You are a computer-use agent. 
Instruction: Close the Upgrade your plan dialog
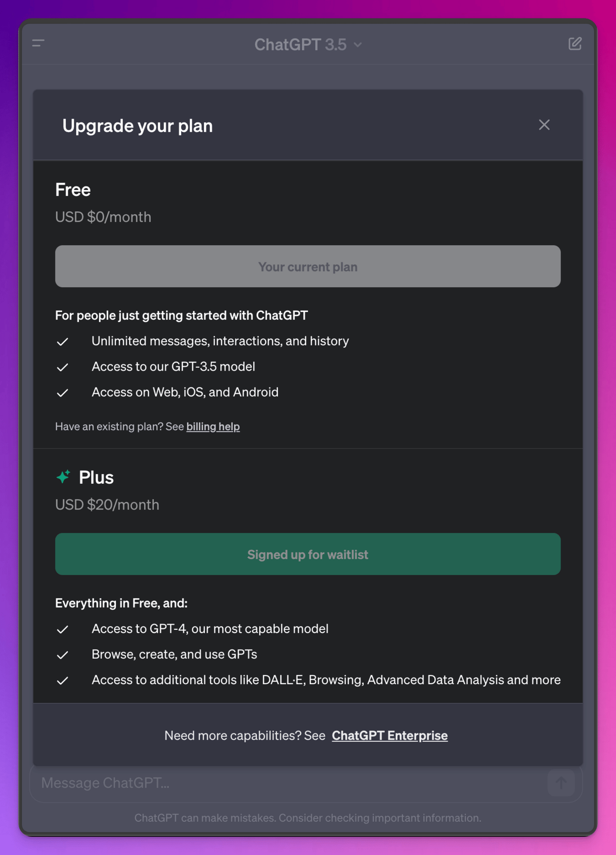point(544,125)
